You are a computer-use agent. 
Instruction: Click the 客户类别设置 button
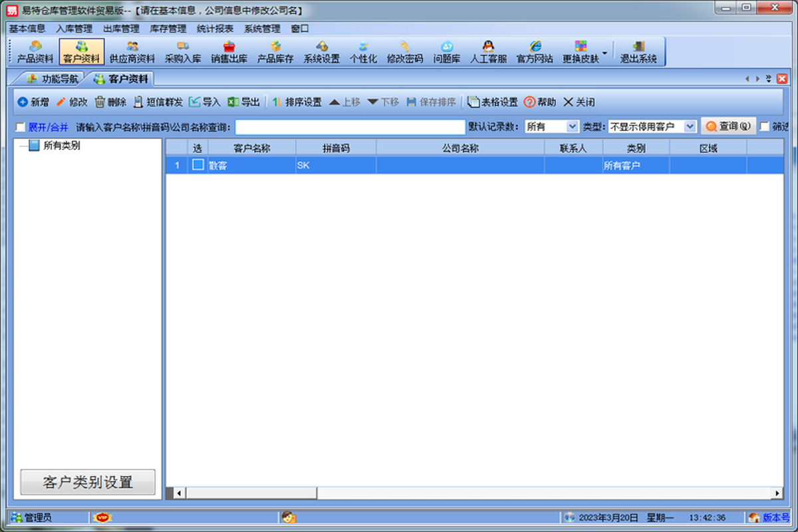tap(88, 482)
